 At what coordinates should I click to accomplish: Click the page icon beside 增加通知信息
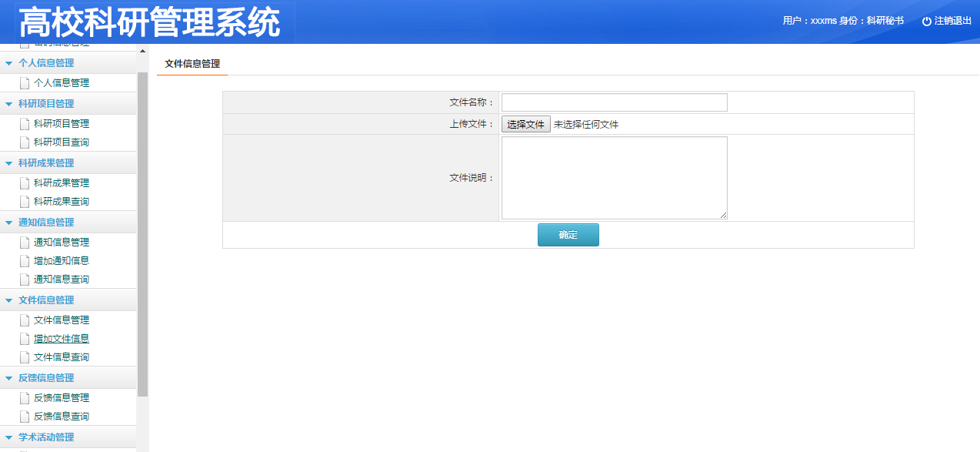(25, 261)
